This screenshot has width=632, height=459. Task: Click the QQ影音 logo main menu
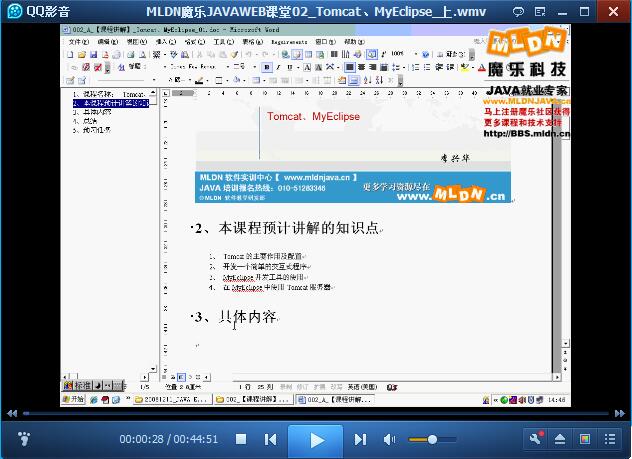(38, 11)
